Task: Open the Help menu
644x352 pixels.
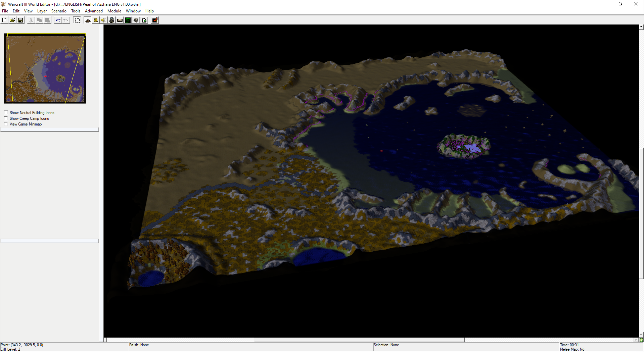Action: (x=149, y=11)
